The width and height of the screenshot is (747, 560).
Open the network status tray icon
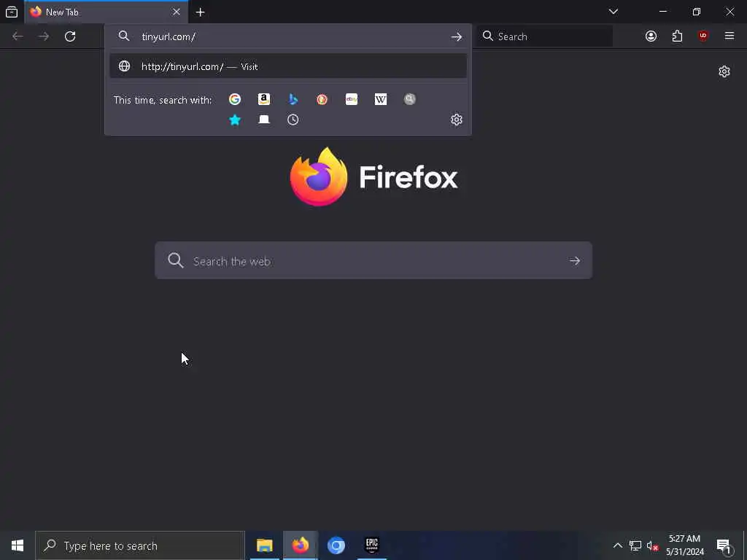click(x=635, y=545)
